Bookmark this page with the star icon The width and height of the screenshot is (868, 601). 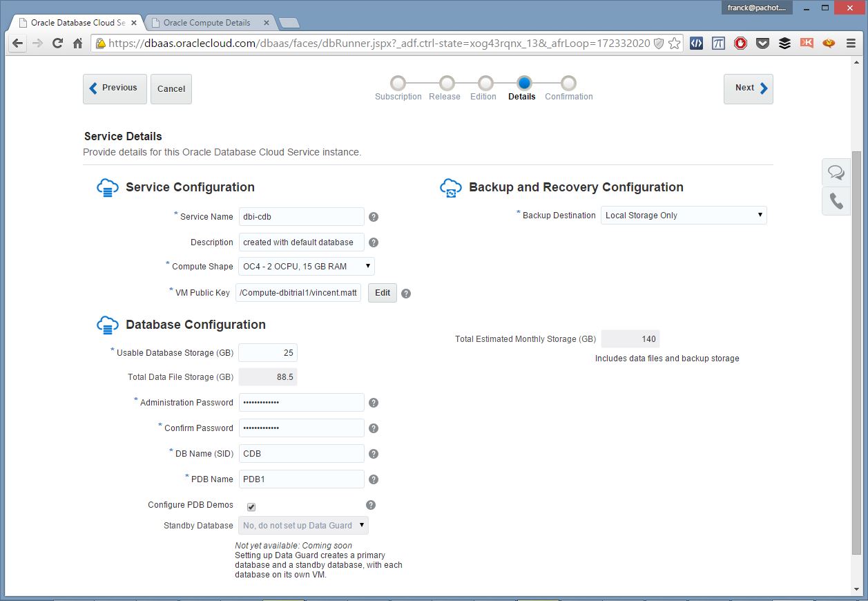pos(675,44)
